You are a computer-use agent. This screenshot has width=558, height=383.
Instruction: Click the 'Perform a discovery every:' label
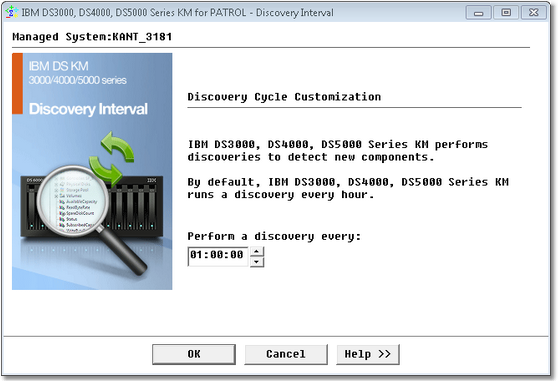tap(274, 236)
